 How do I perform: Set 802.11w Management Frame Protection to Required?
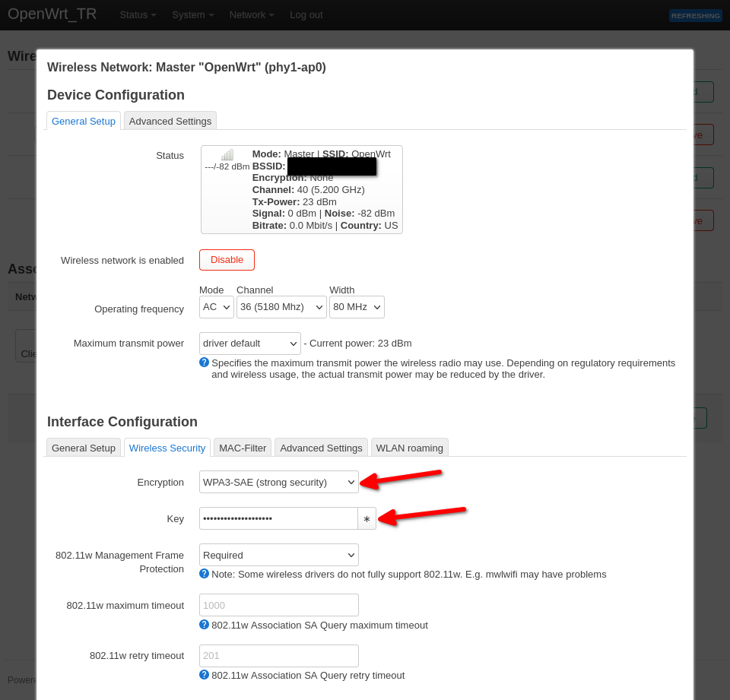click(x=278, y=554)
